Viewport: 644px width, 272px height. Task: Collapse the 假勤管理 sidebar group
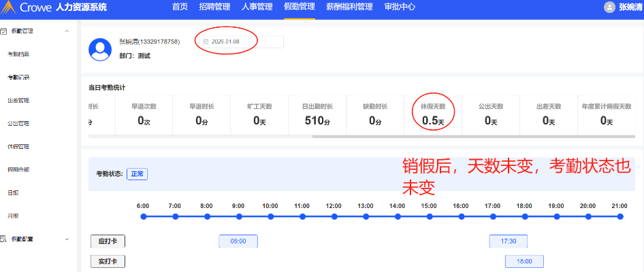point(66,31)
